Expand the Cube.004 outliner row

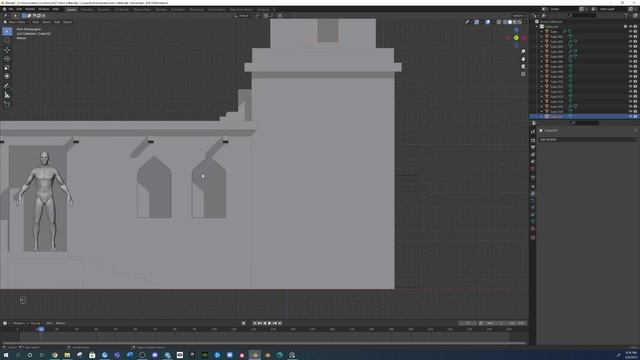[542, 51]
